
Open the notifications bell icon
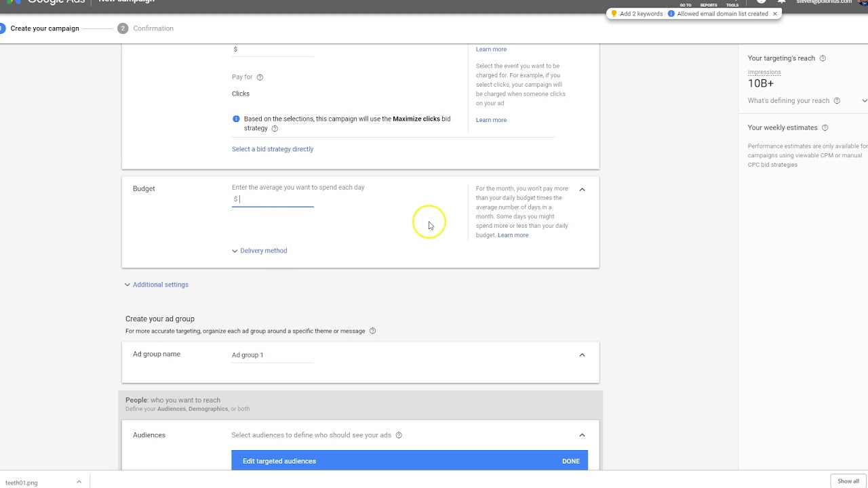pyautogui.click(x=781, y=2)
